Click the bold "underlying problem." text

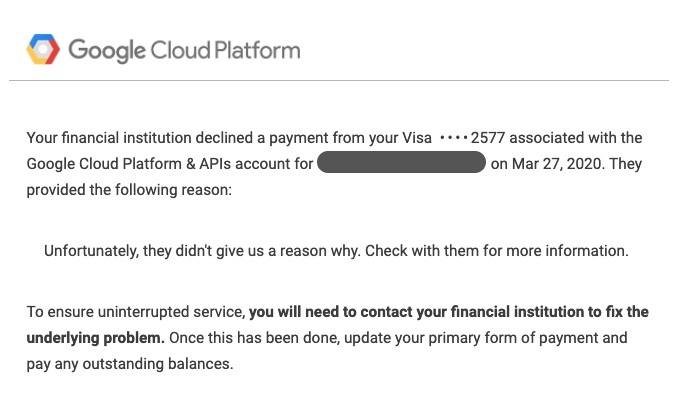96,338
